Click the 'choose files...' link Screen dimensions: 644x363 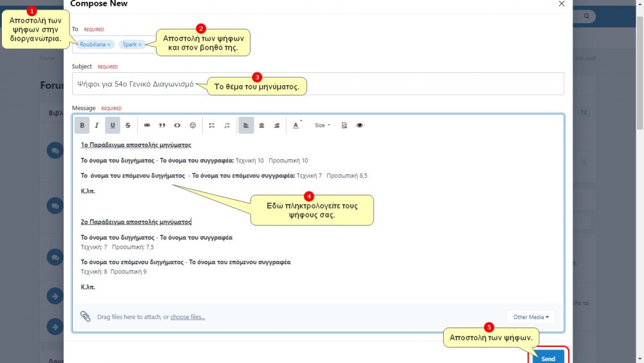(187, 317)
